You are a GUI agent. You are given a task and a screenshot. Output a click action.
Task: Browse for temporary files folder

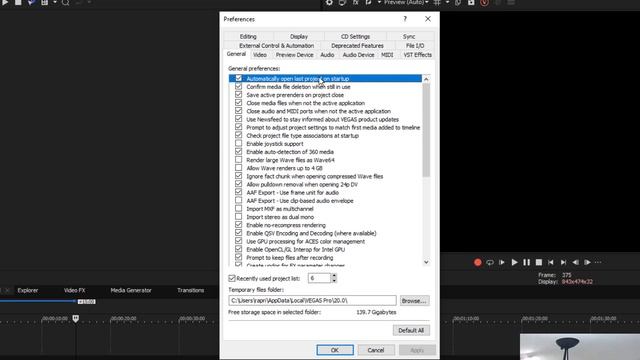tap(414, 301)
